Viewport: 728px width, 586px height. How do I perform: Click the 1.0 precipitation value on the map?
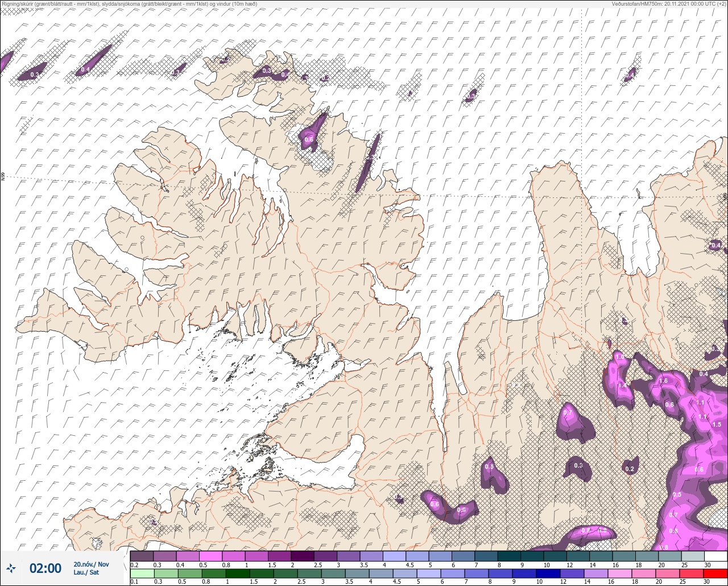[x=620, y=357]
